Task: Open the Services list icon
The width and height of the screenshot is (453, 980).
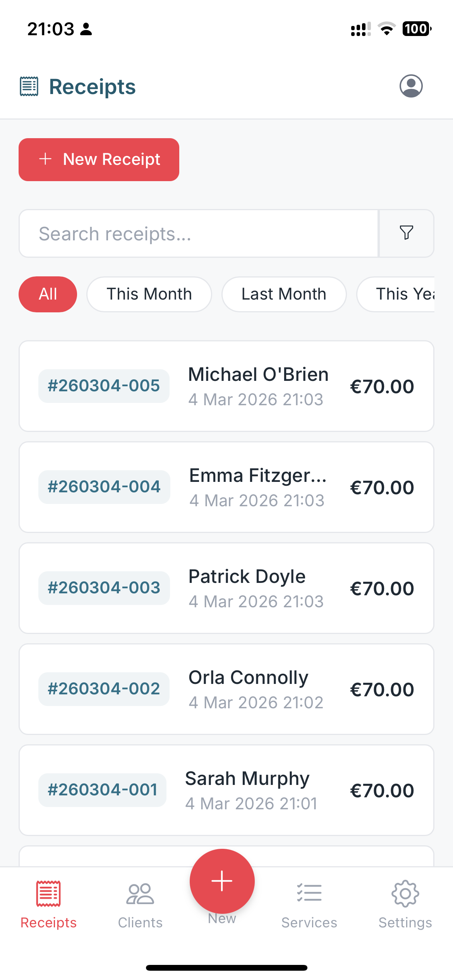Action: pos(309,893)
